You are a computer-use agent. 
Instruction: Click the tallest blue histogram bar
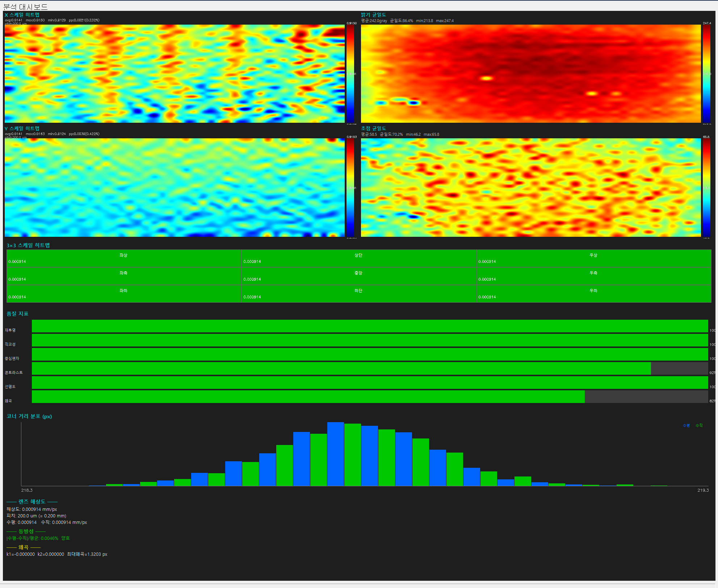[x=336, y=454]
